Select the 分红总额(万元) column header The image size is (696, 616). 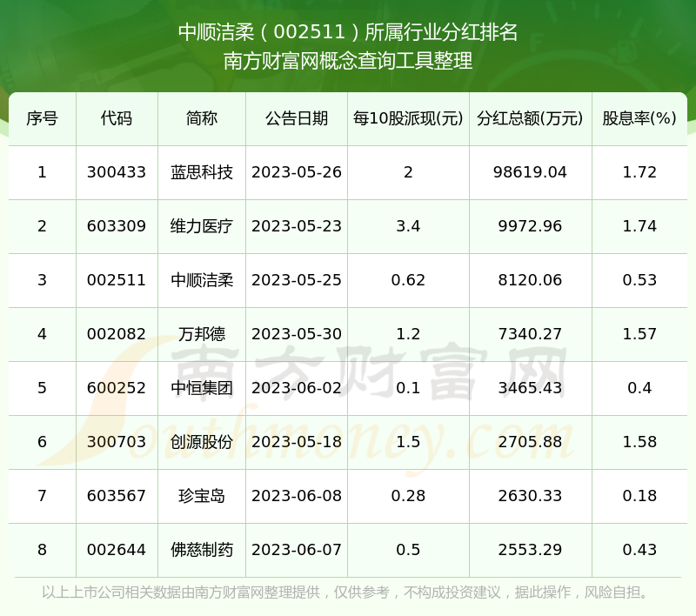tap(530, 119)
